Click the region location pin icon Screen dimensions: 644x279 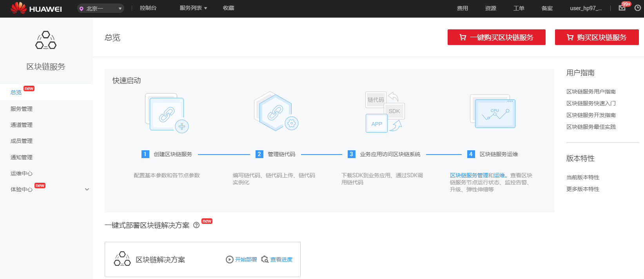[82, 9]
